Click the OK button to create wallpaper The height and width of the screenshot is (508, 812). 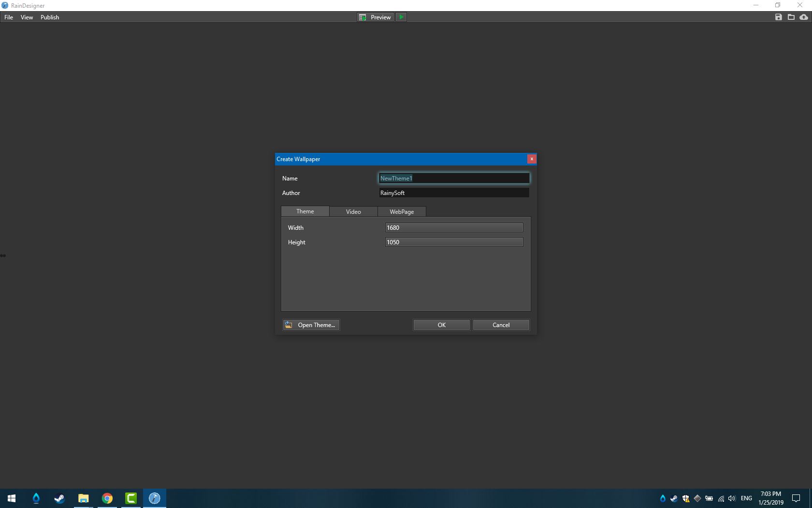441,325
